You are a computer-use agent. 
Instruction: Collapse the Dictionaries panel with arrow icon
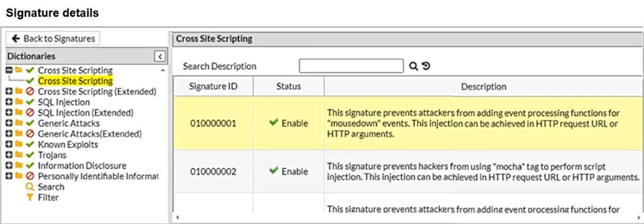click(x=160, y=56)
